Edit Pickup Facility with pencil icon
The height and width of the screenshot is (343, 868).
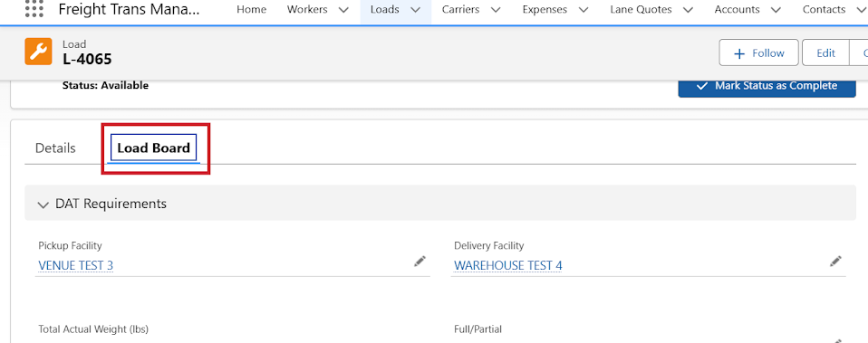[420, 262]
